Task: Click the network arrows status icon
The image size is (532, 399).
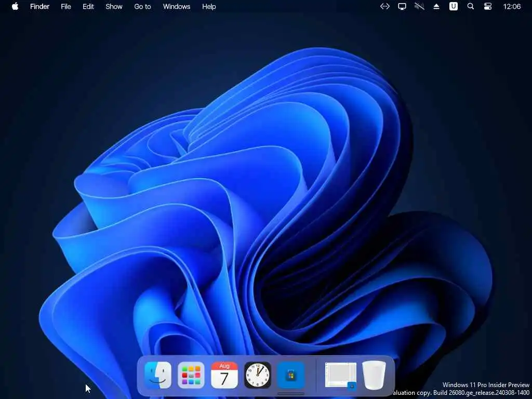Action: pos(385,6)
